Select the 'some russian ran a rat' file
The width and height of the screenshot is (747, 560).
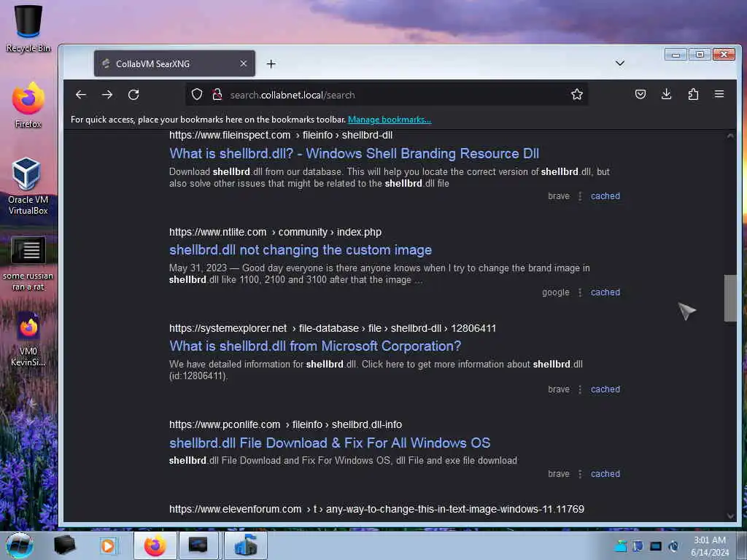pyautogui.click(x=28, y=264)
